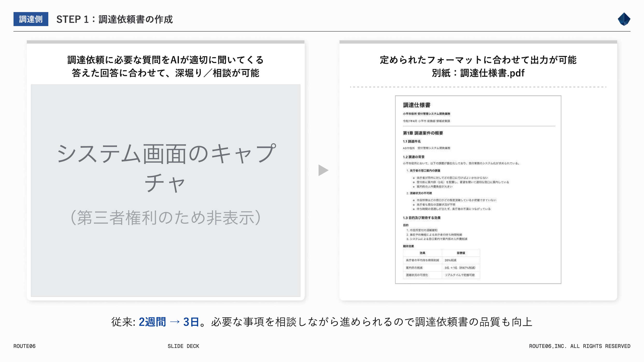Click the right-pointing triangle between the panels

(323, 170)
